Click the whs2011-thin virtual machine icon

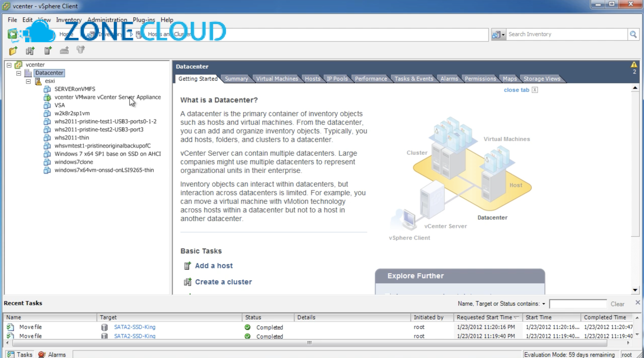(47, 138)
